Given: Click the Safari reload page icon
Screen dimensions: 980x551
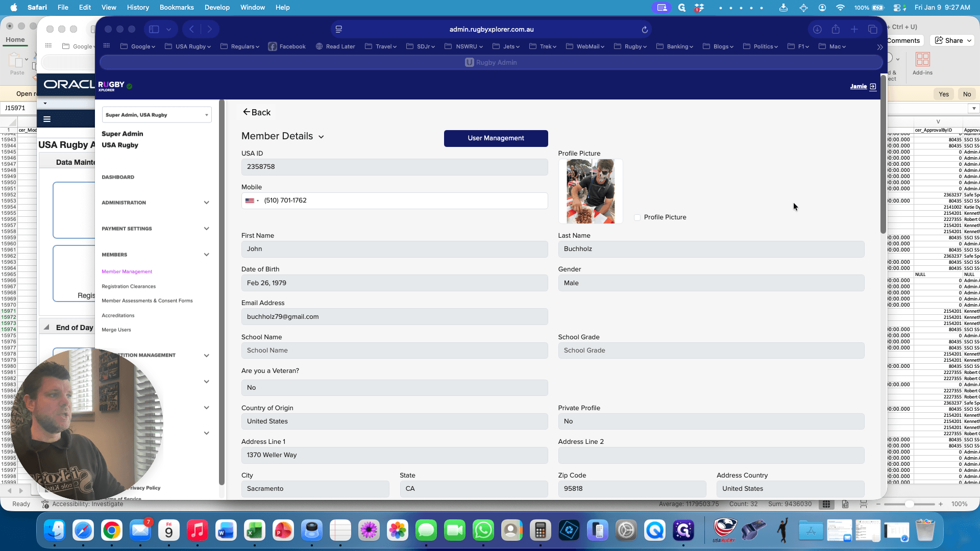Looking at the screenshot, I should 645,30.
